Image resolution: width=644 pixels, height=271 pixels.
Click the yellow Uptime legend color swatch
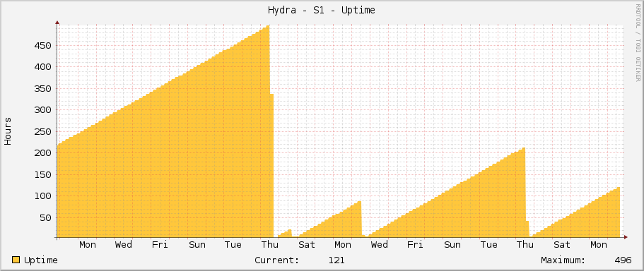[16, 260]
